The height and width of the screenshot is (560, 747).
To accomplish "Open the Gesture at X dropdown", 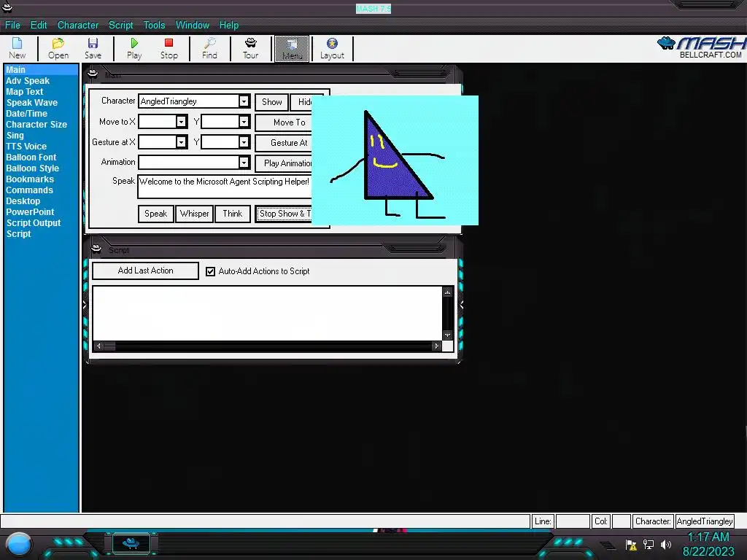I will (181, 142).
